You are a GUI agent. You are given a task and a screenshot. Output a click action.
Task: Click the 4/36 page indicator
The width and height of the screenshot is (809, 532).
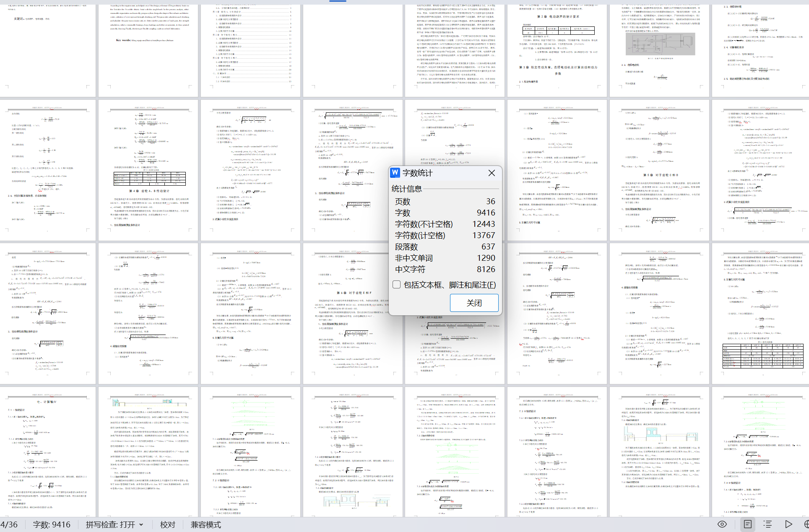(9, 524)
